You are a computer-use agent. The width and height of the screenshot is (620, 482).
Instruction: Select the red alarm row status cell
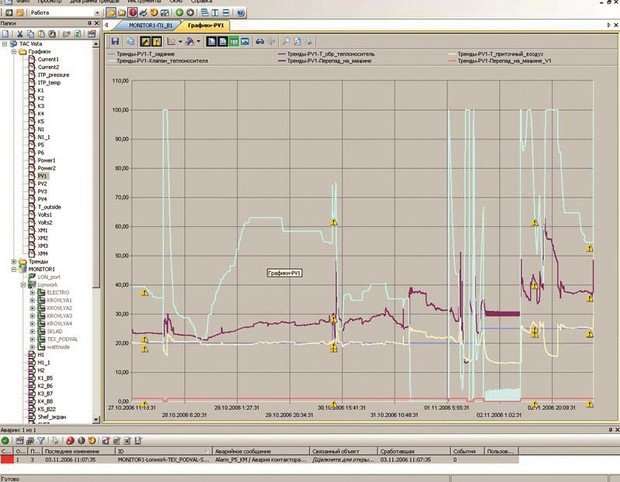[x=7, y=460]
